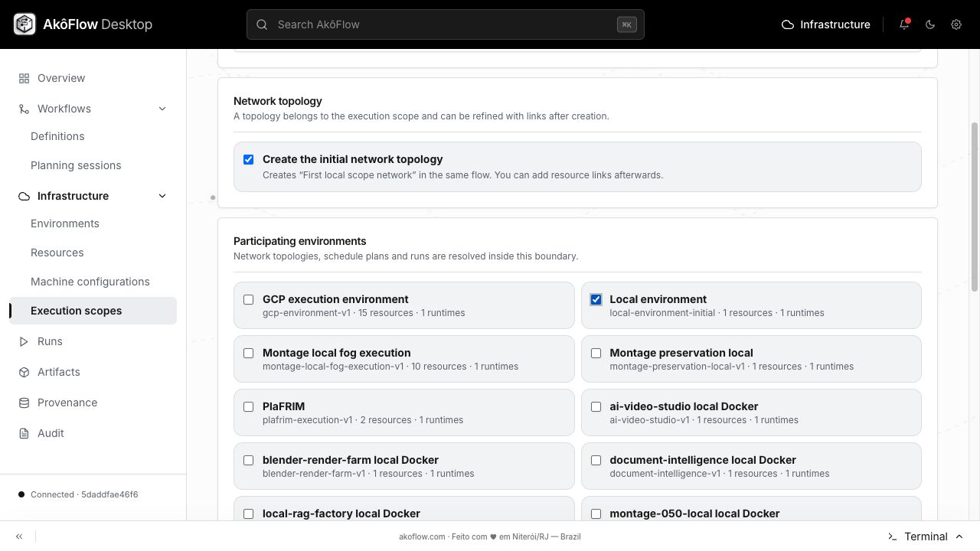The image size is (980, 551).
Task: Click the AkôFlow logo icon
Action: coord(24,24)
